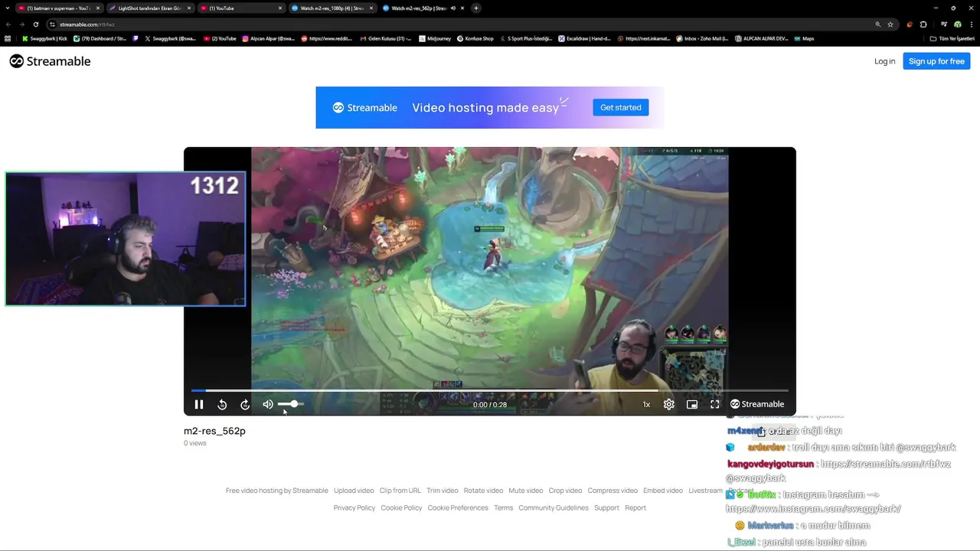Reload the current page
Viewport: 980px width, 551px height.
(x=36, y=24)
